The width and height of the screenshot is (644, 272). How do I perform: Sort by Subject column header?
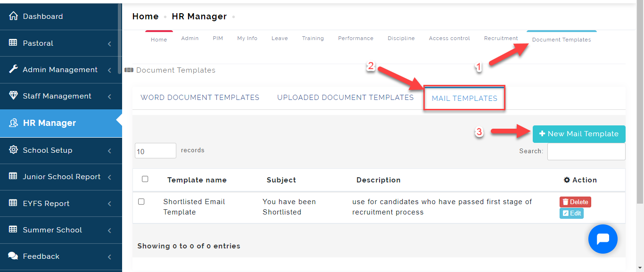tap(281, 180)
